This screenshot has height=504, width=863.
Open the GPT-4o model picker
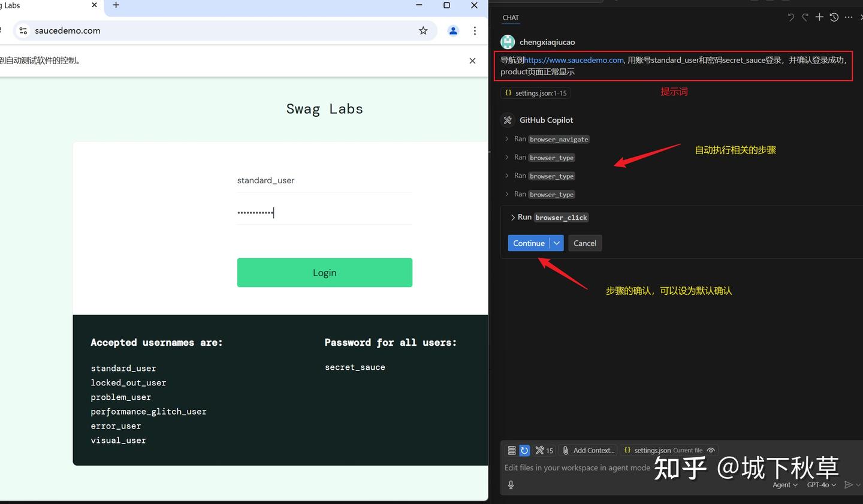point(820,485)
